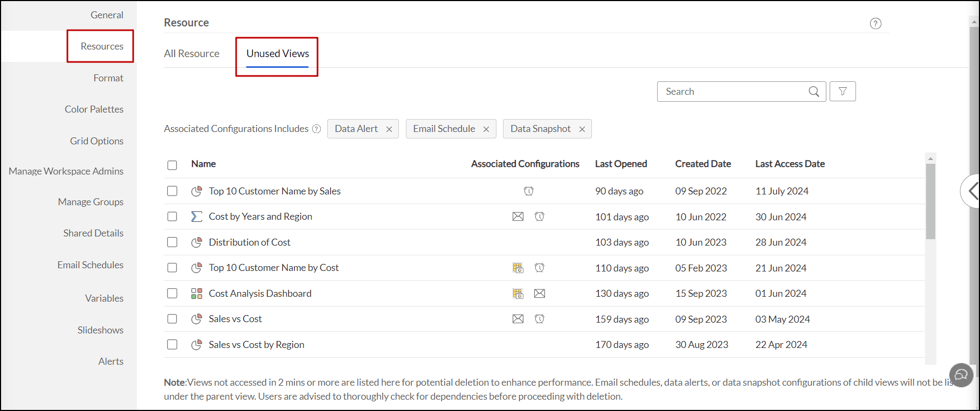
Task: Remove the Data Alert filter chip
Action: pos(389,129)
